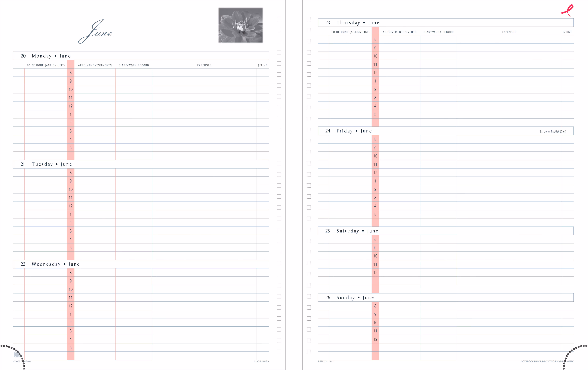The width and height of the screenshot is (588, 370).
Task: Select the "23 Thursday • June" header
Action: pyautogui.click(x=446, y=22)
